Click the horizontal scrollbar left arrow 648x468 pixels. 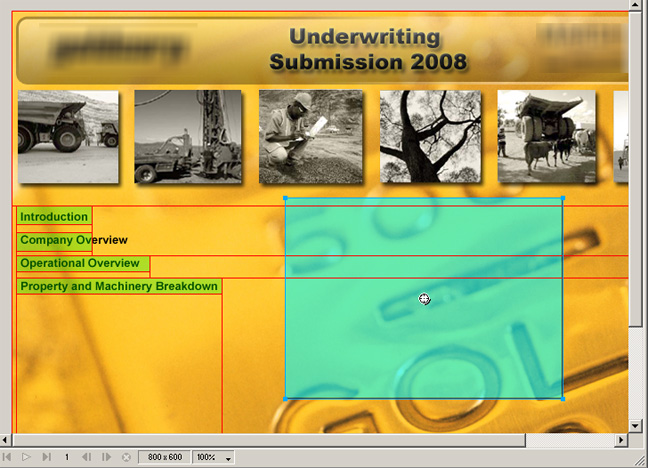(x=5, y=440)
